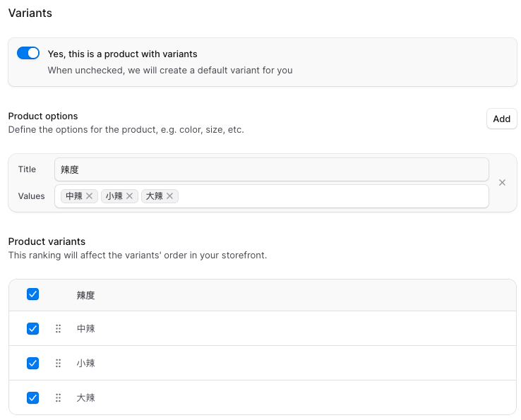Click the 辣度 column header
Screen dimensions: 521x420
pos(86,296)
